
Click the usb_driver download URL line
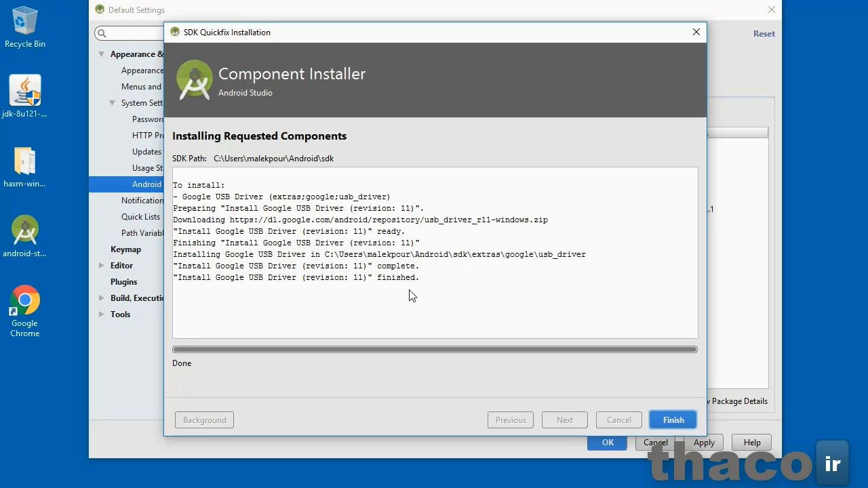pyautogui.click(x=360, y=220)
